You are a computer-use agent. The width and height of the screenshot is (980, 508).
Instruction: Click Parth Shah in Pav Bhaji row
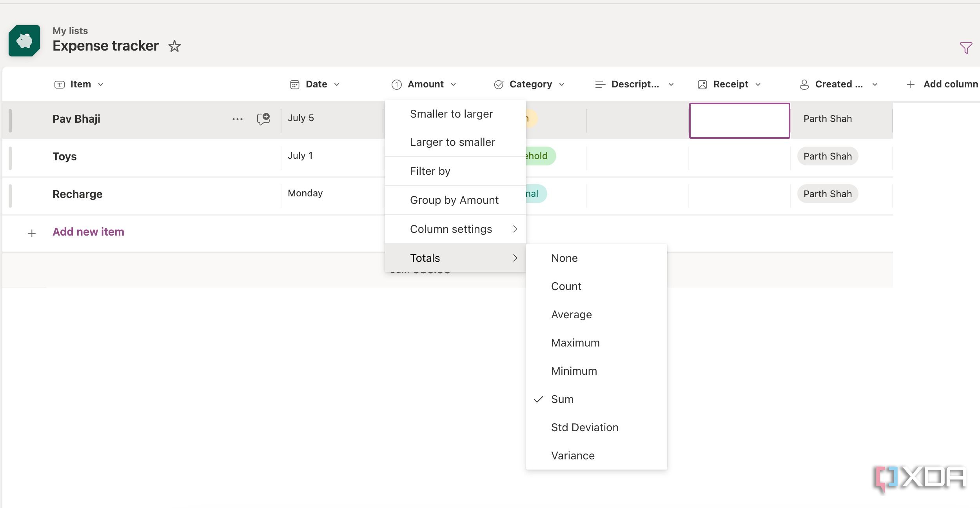click(x=828, y=119)
